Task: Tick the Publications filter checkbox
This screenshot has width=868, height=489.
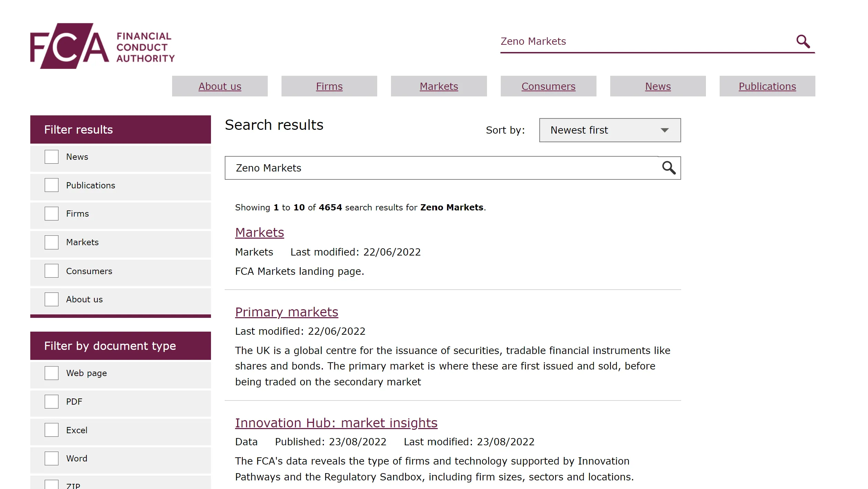Action: tap(52, 185)
